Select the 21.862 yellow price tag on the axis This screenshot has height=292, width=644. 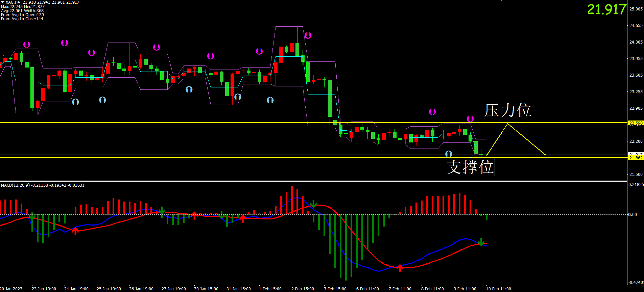click(636, 158)
